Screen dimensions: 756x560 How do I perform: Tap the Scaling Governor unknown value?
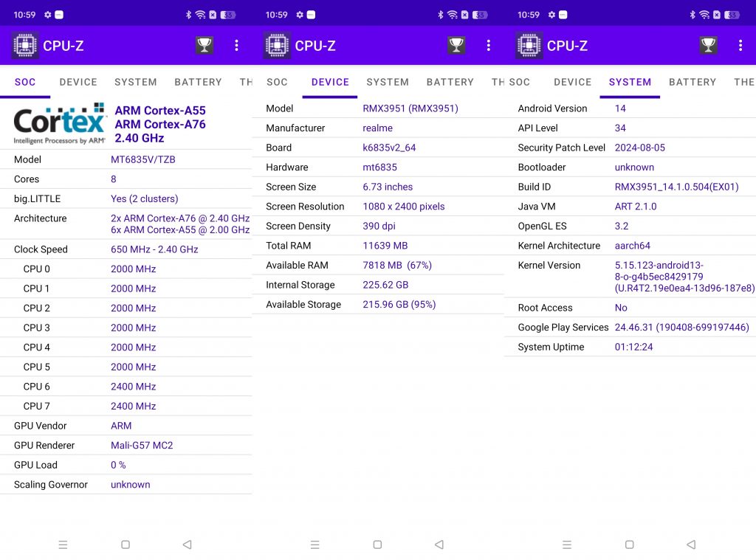point(130,485)
